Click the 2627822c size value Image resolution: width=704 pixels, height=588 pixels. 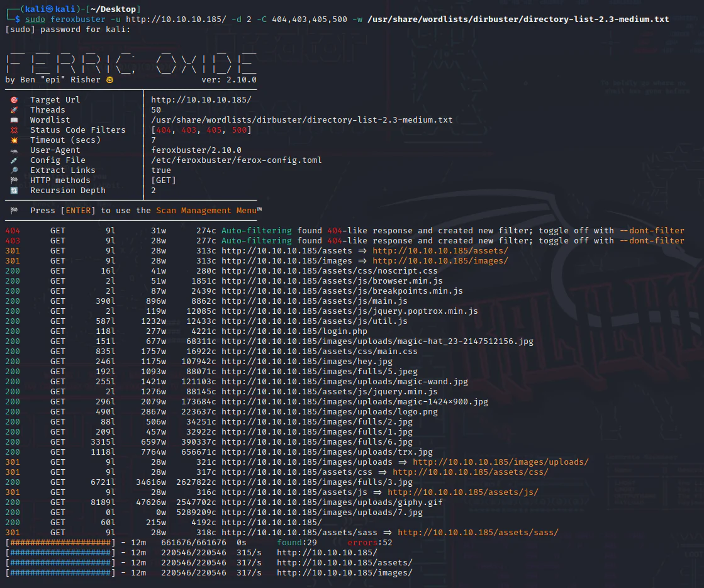coord(196,482)
